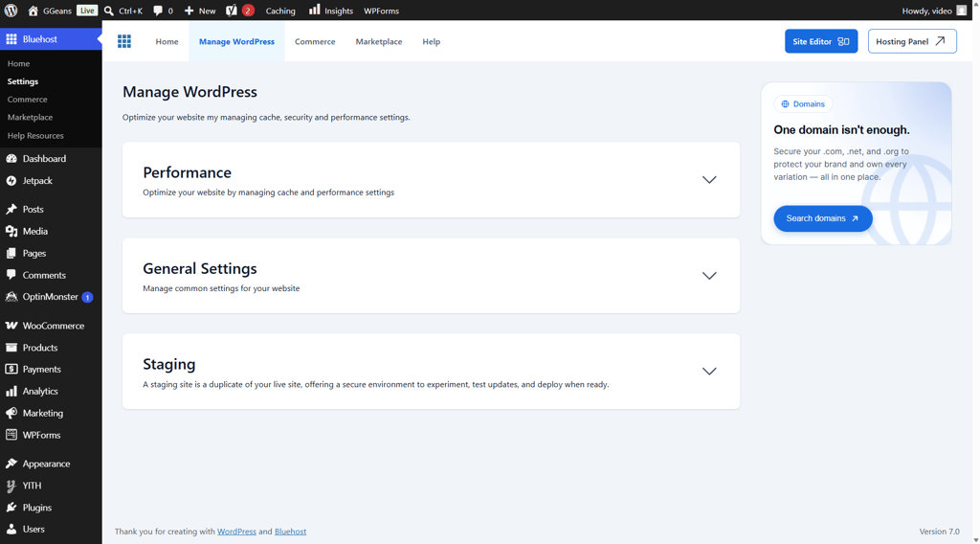Open the Help header tab
980x544 pixels.
[x=432, y=41]
